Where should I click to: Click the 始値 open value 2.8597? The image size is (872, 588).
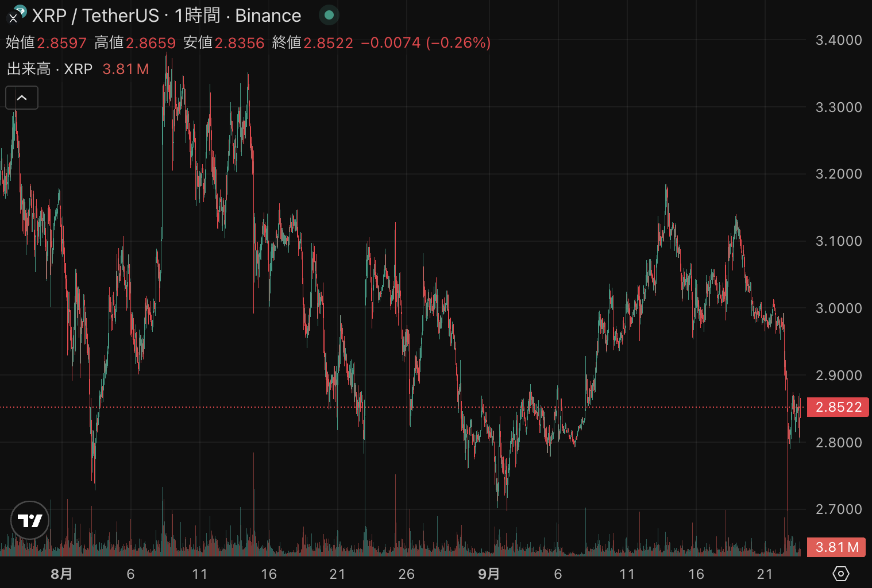(61, 43)
